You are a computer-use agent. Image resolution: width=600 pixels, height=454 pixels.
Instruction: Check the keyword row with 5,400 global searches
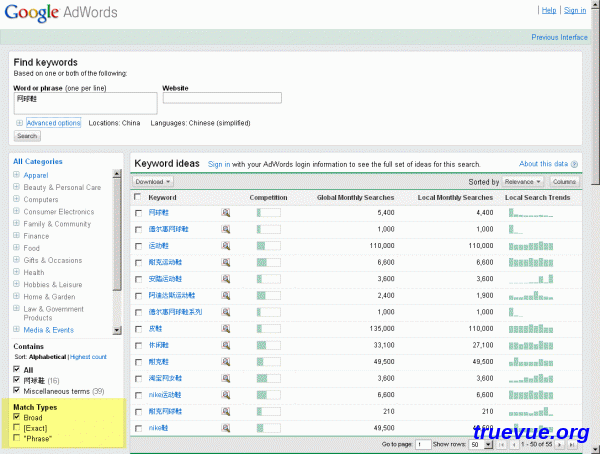(x=139, y=213)
